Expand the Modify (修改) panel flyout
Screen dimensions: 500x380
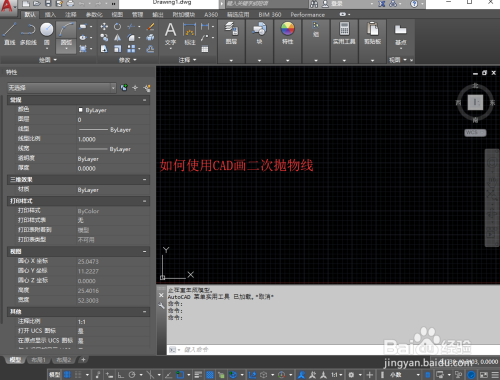coord(128,60)
